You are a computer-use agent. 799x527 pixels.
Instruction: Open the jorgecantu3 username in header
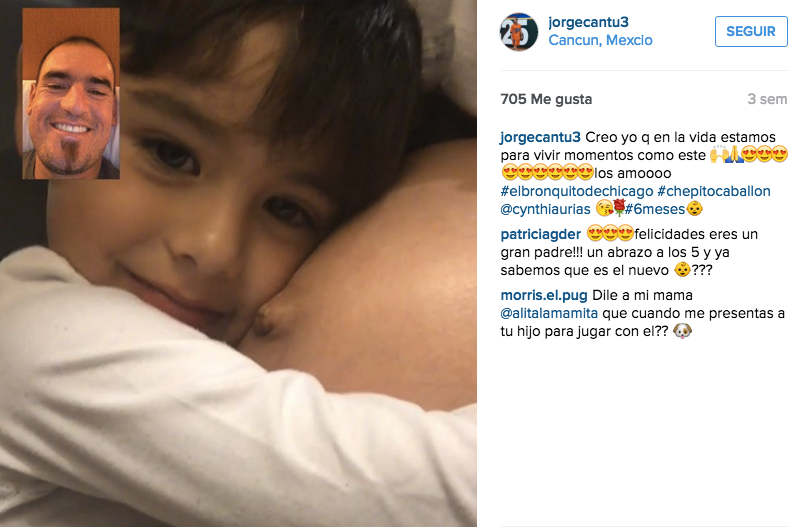588,22
